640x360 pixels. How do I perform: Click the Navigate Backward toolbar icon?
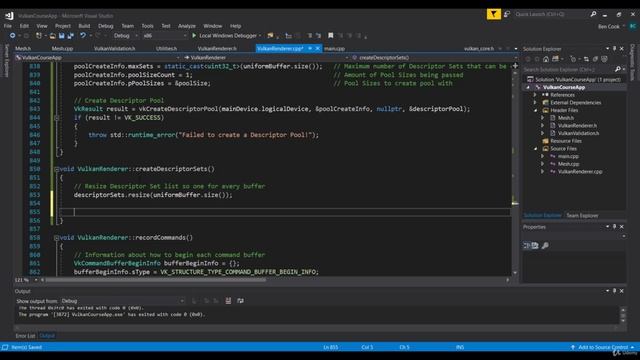[12, 36]
